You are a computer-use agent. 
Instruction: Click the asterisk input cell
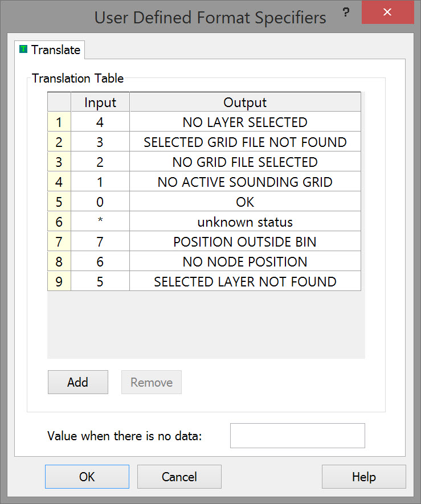tap(100, 222)
